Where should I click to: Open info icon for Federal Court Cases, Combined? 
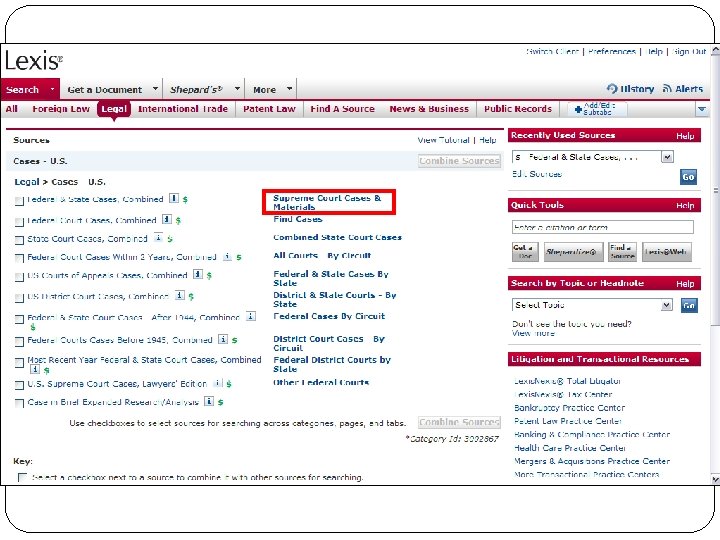point(167,219)
